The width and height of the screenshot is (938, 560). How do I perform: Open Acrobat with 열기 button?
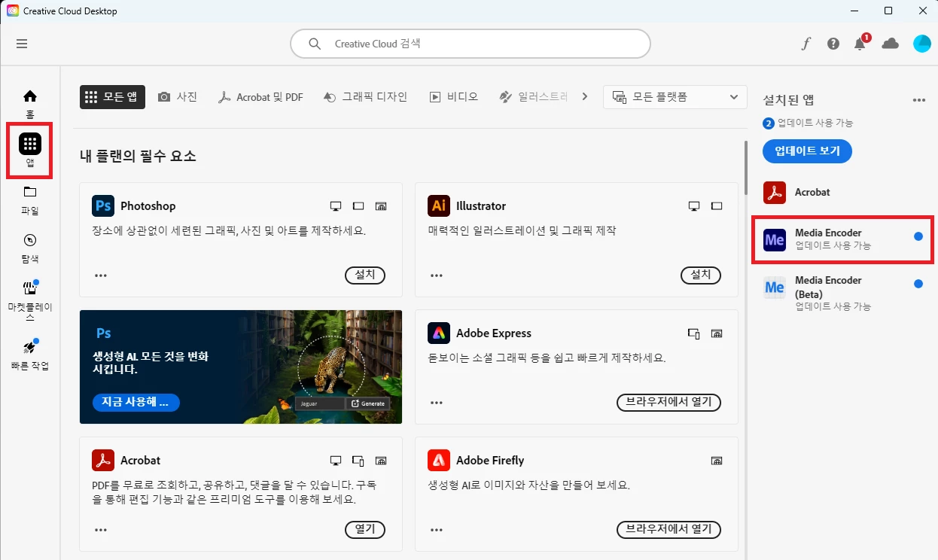pyautogui.click(x=365, y=529)
